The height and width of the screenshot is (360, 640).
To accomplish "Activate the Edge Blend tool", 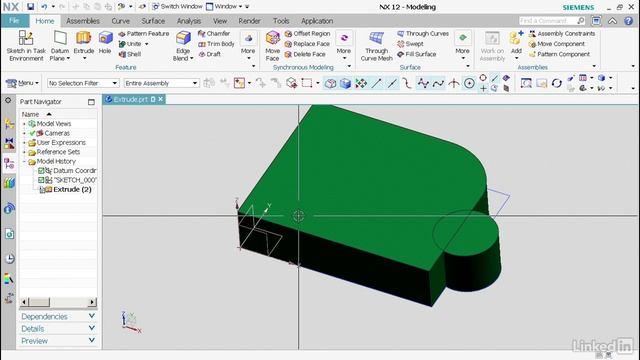I will tap(183, 46).
